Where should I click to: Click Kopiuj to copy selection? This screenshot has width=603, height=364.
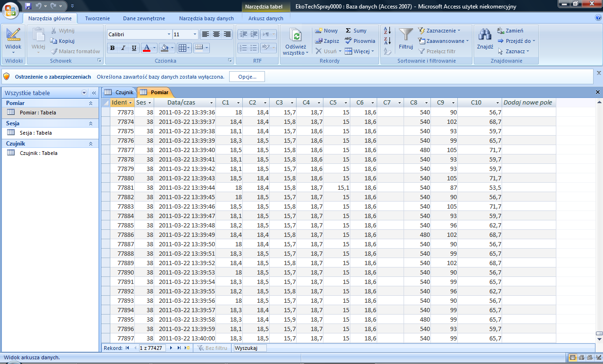click(63, 41)
